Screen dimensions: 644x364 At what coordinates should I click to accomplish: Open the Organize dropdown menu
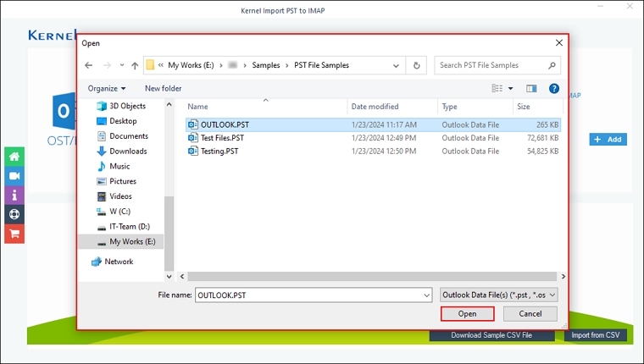click(x=107, y=88)
